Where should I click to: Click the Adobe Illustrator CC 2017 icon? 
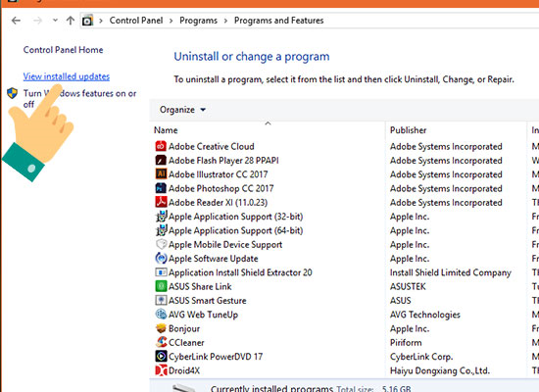161,174
